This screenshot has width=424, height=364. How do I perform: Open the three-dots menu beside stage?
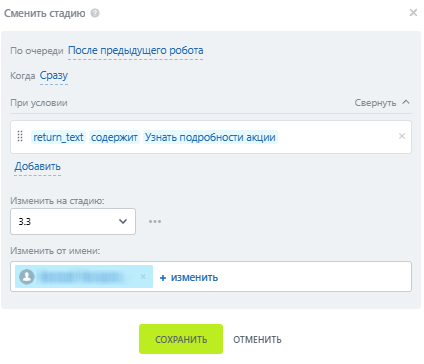click(155, 221)
